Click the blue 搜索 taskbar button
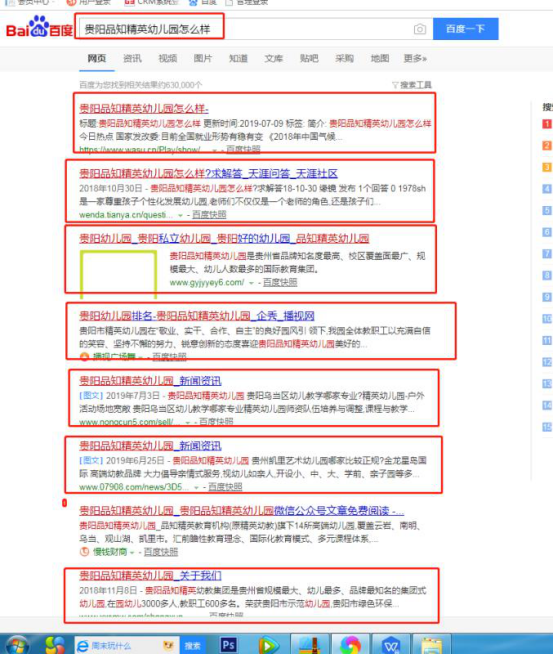The height and width of the screenshot is (654, 554). [192, 646]
